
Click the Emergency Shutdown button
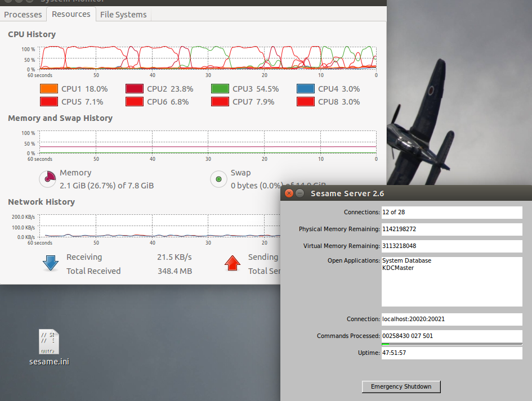pyautogui.click(x=401, y=387)
